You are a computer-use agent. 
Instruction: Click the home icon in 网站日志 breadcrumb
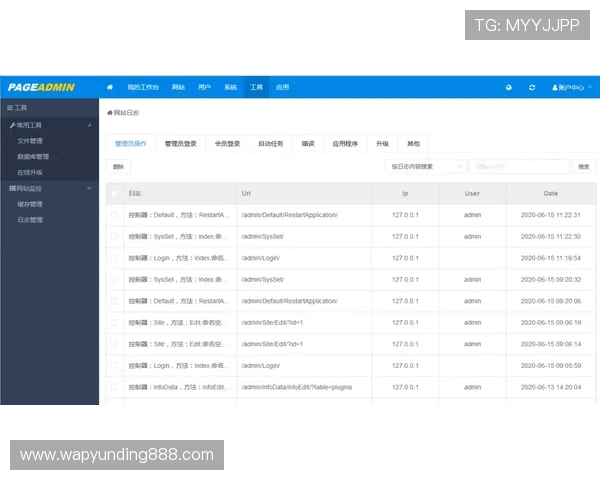click(x=110, y=113)
